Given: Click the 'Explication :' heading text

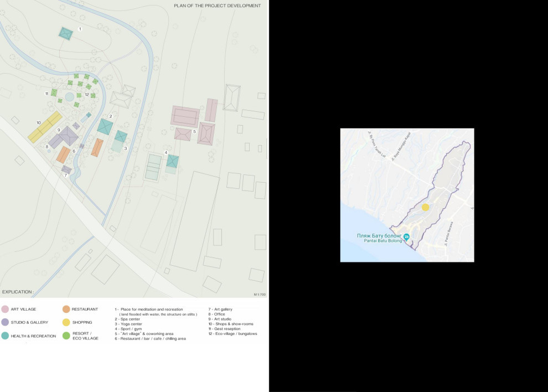Looking at the screenshot, I should 18,291.
